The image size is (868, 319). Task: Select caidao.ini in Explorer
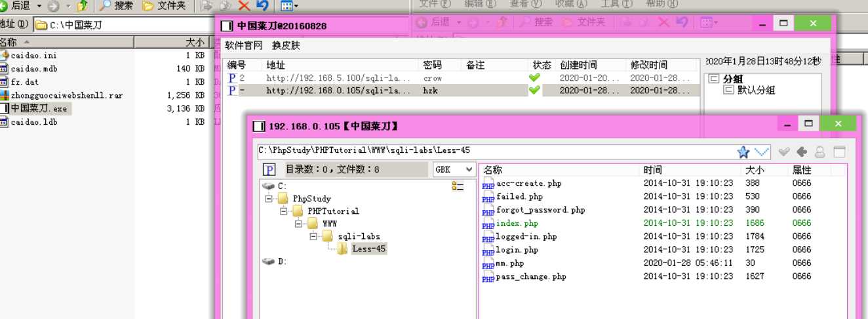click(33, 55)
